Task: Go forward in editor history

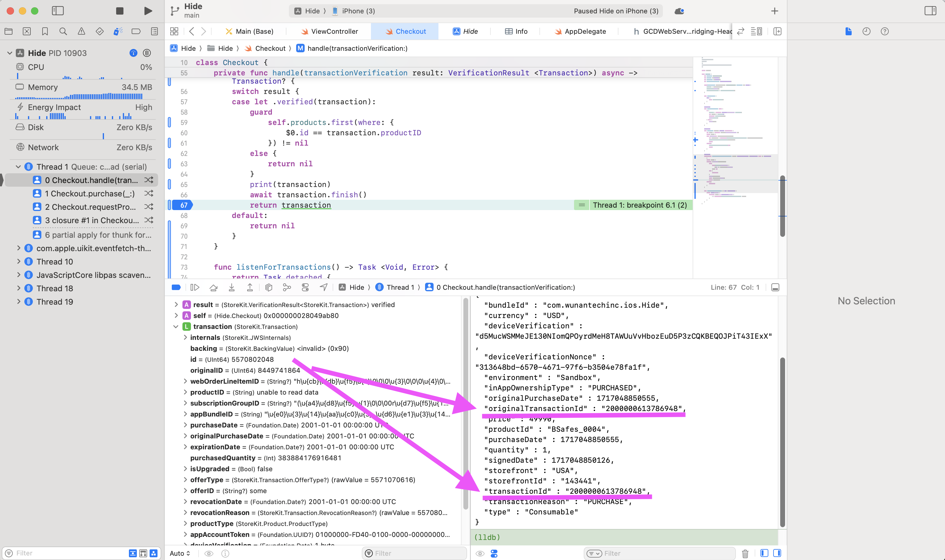Action: coord(204,31)
